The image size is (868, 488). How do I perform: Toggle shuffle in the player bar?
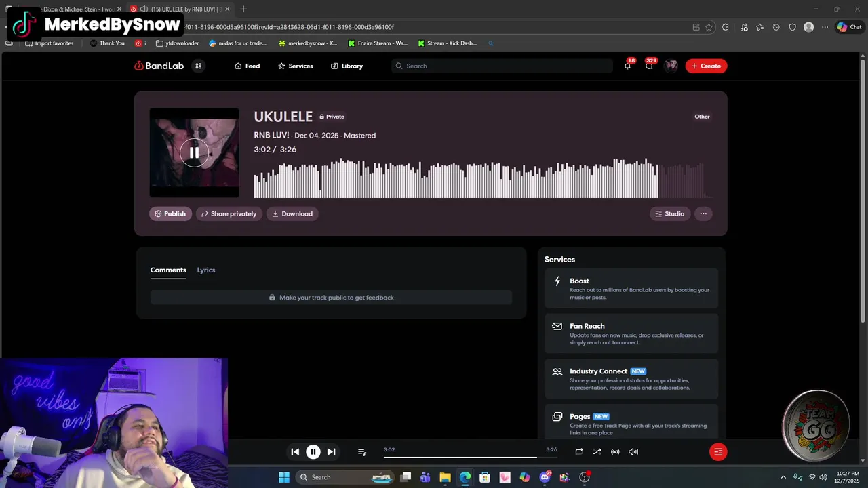pos(597,451)
